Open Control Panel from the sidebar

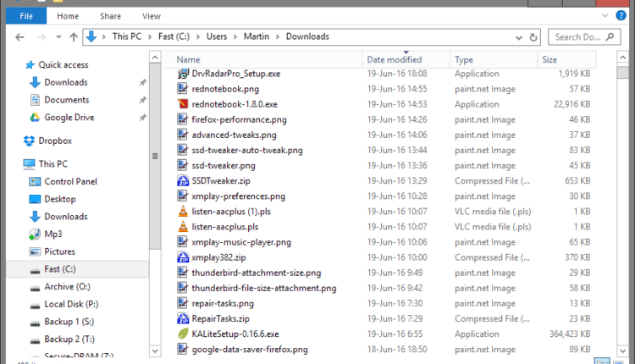tap(70, 181)
